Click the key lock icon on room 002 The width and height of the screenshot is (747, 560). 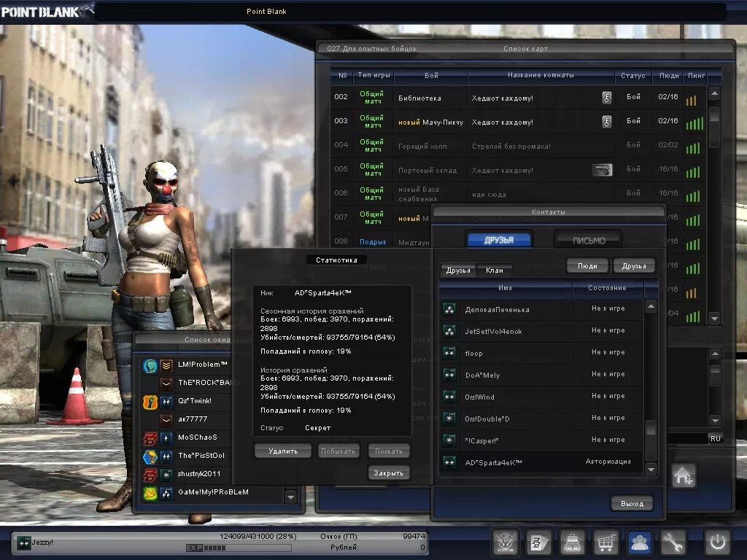(x=606, y=98)
